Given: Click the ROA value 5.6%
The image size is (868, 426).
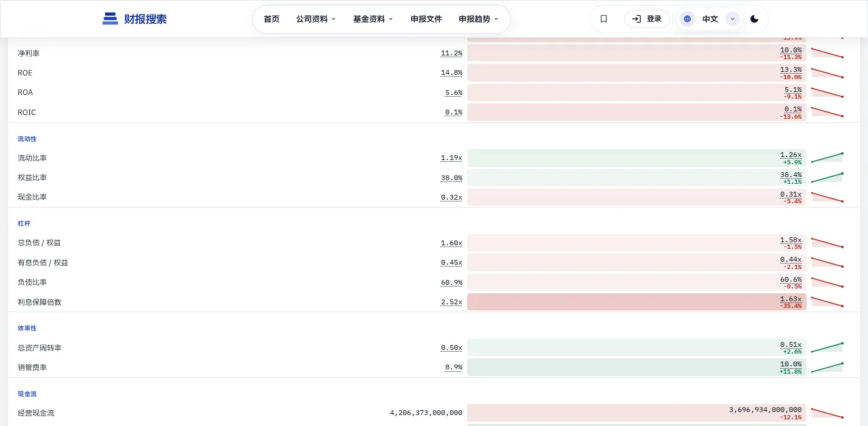Looking at the screenshot, I should click(454, 93).
